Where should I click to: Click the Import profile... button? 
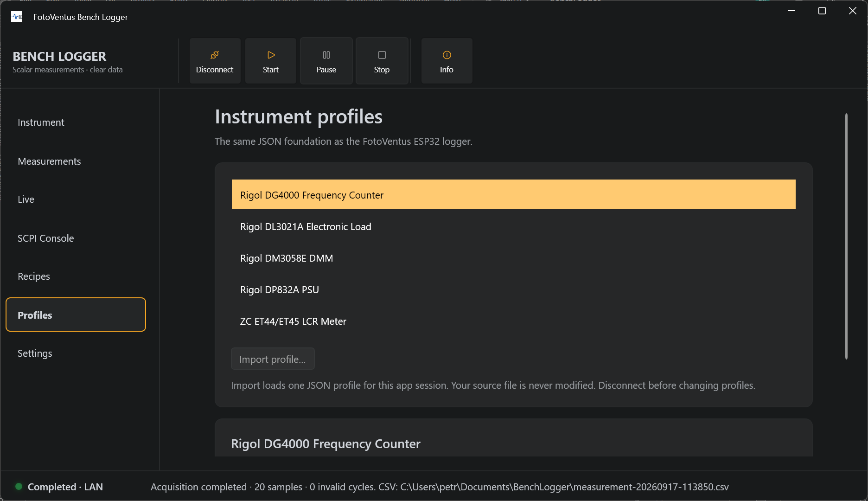(x=273, y=359)
